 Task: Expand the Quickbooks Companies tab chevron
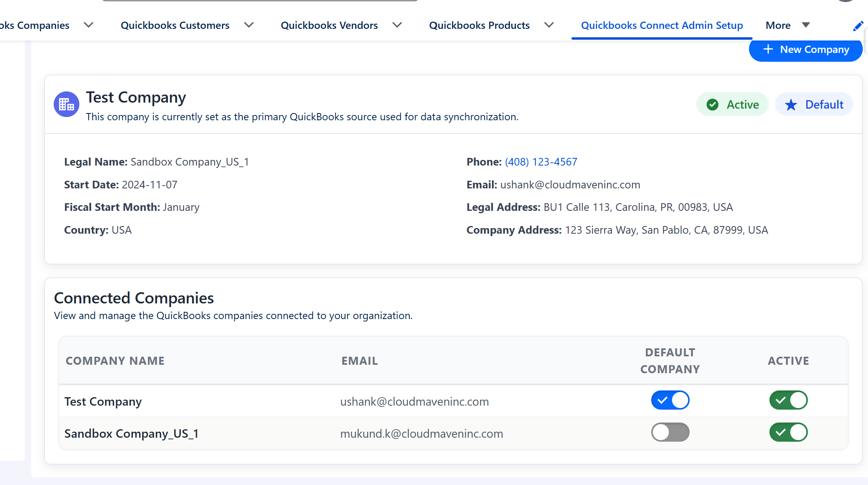tap(89, 25)
